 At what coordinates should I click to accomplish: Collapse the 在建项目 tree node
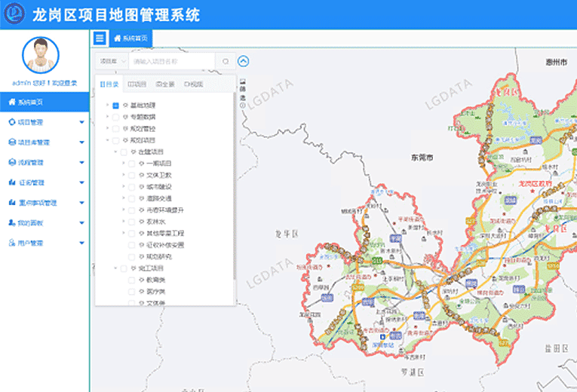pyautogui.click(x=115, y=152)
